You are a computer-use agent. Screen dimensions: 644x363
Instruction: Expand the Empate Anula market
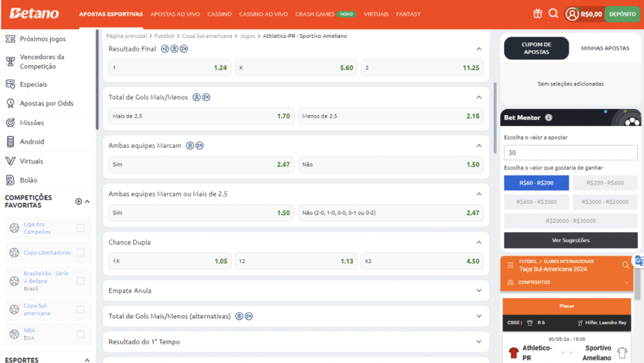point(479,291)
